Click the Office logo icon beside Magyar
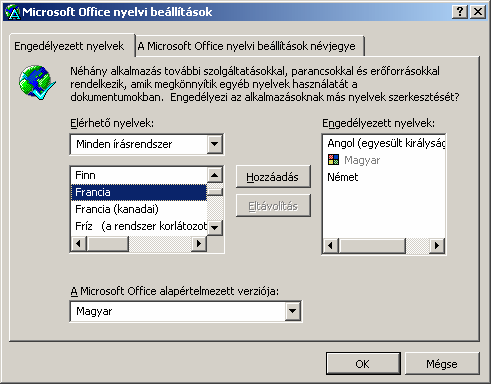491x384 pixels. click(x=333, y=160)
